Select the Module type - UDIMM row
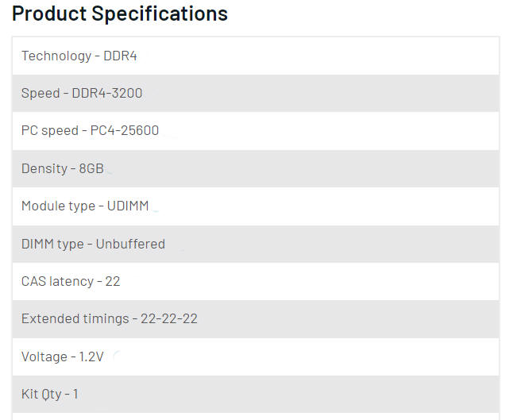Screen dimensions: 517x420 256,206
